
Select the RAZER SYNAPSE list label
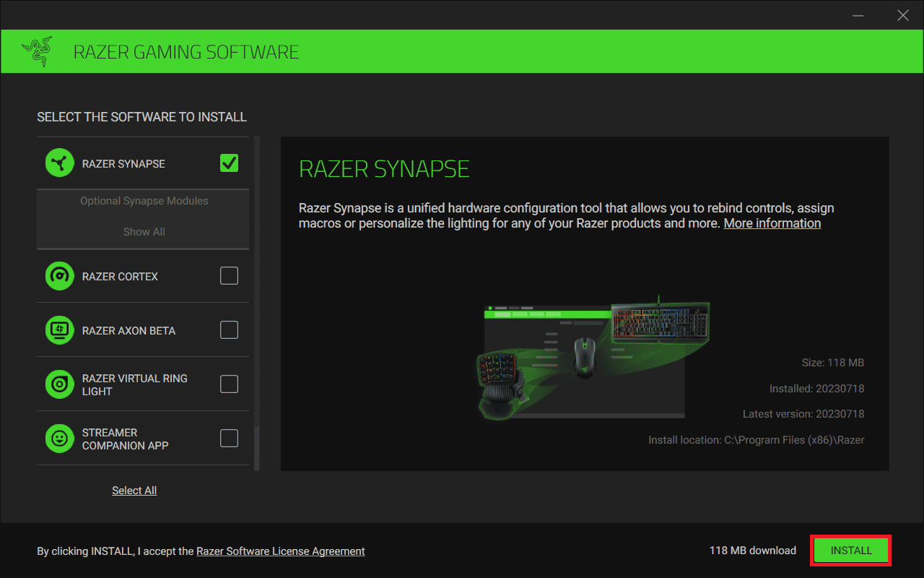123,164
